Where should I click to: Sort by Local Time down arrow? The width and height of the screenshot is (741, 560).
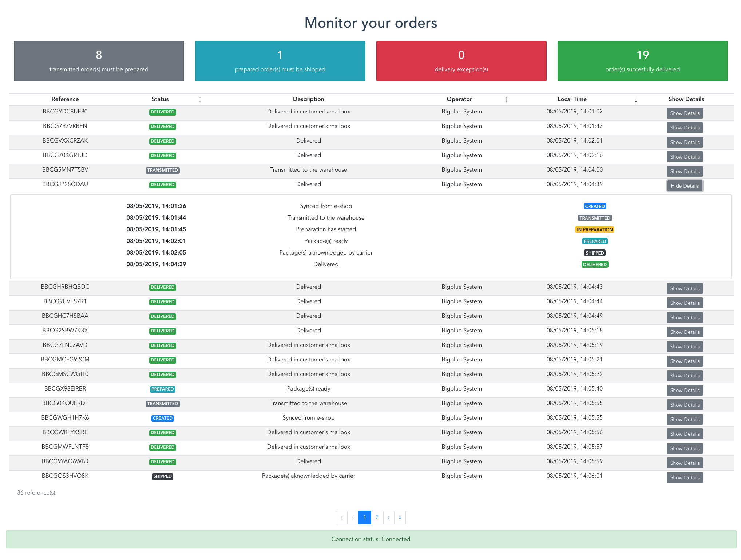[636, 99]
